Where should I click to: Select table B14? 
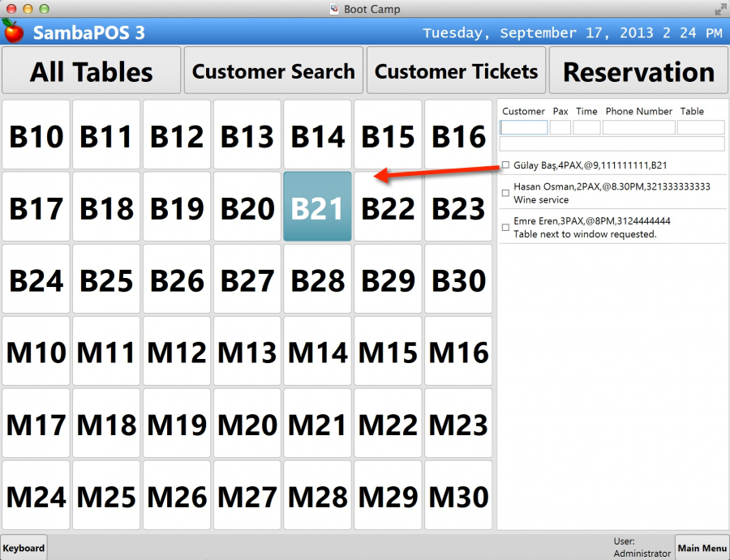317,136
